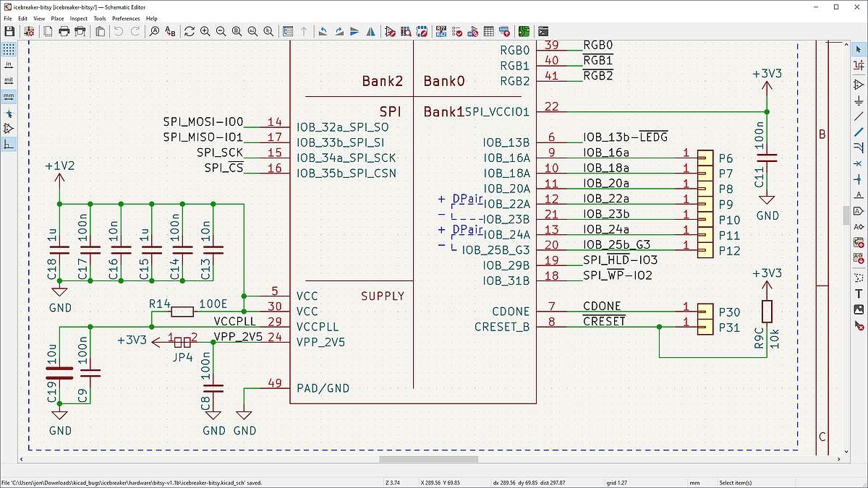Mirror selection vertically
The image size is (868, 488).
point(354,32)
